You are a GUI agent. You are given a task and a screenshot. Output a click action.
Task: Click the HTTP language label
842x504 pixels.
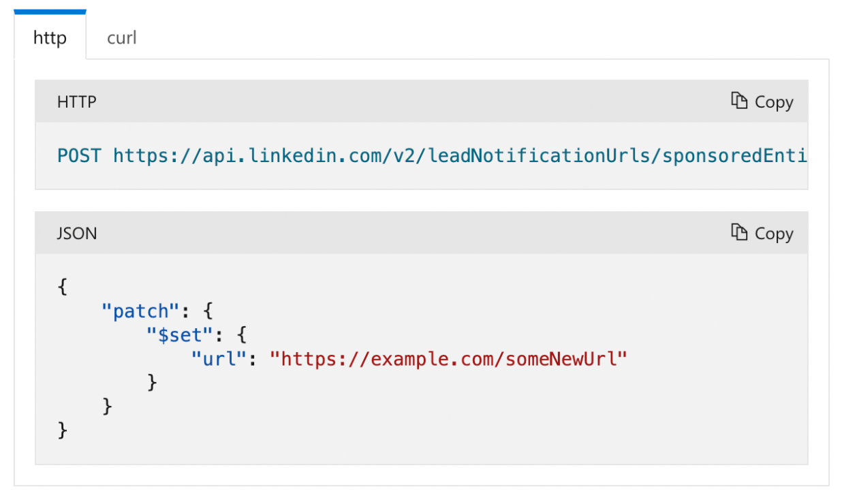(x=77, y=102)
